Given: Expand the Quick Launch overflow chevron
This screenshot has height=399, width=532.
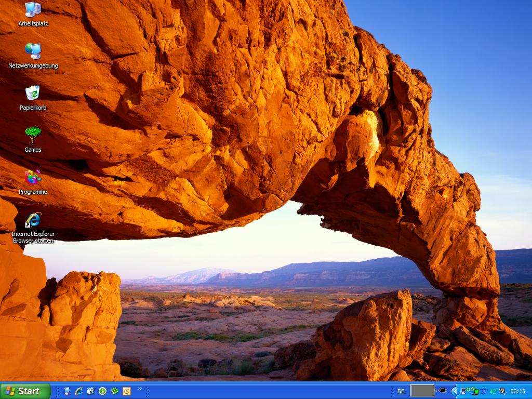Looking at the screenshot, I should click(140, 389).
